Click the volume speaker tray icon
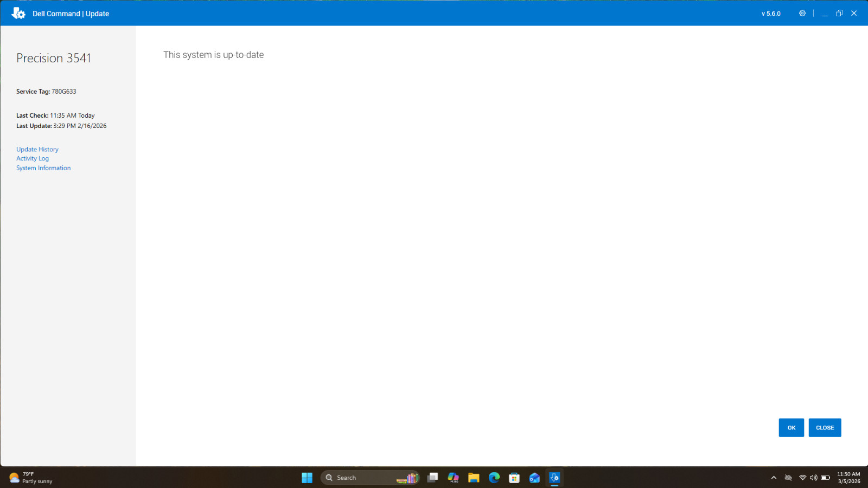The image size is (868, 488). [813, 478]
